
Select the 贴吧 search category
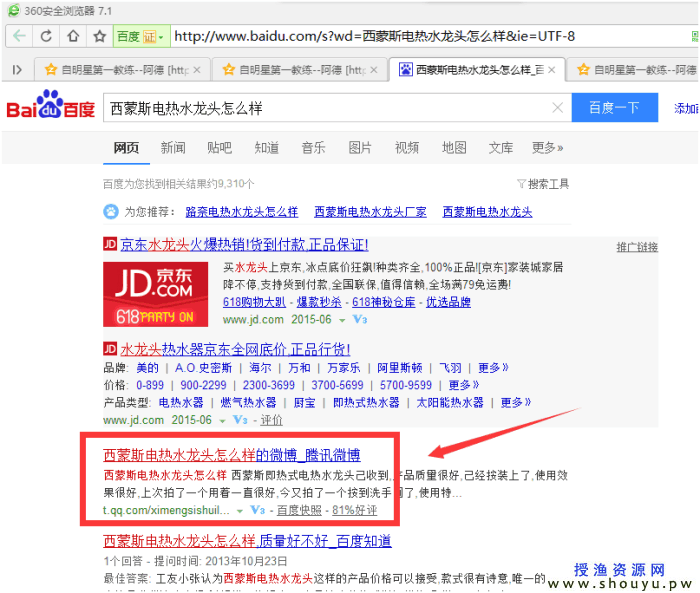(x=220, y=148)
